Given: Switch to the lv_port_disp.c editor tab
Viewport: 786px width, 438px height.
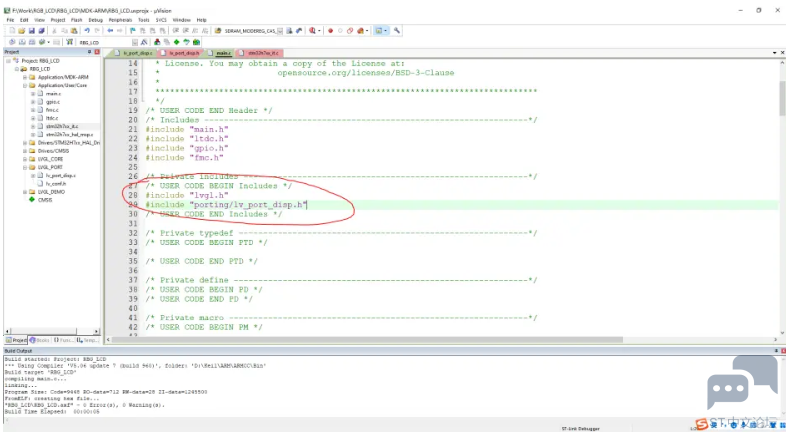Looking at the screenshot, I should (x=134, y=53).
